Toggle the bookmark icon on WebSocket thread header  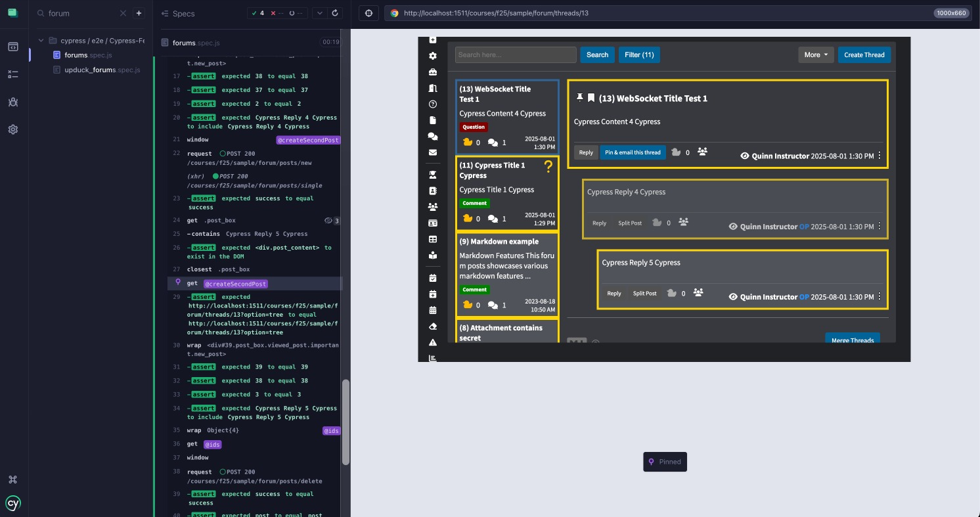click(x=591, y=98)
